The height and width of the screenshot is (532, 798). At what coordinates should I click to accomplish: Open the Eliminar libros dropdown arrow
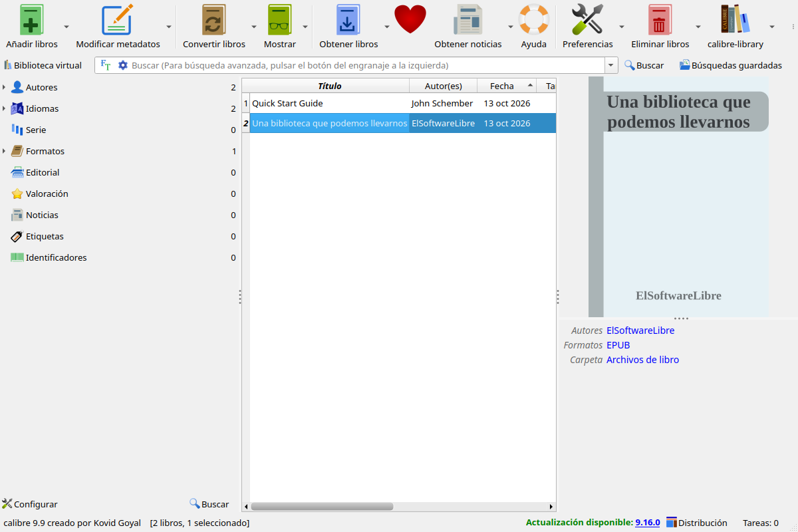[x=698, y=27]
